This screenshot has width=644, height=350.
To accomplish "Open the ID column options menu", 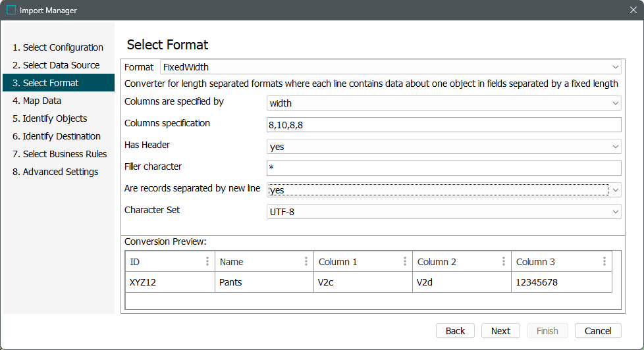I will click(x=207, y=261).
